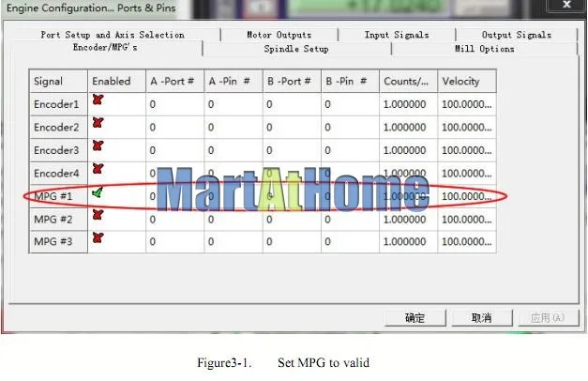
Task: Toggle Encoder1 enabled red X mark
Action: click(x=98, y=99)
